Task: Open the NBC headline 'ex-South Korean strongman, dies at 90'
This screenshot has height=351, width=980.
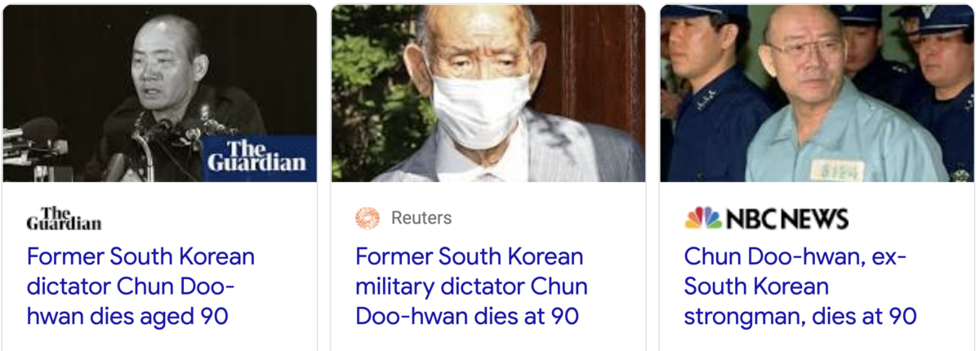Action: 800,287
